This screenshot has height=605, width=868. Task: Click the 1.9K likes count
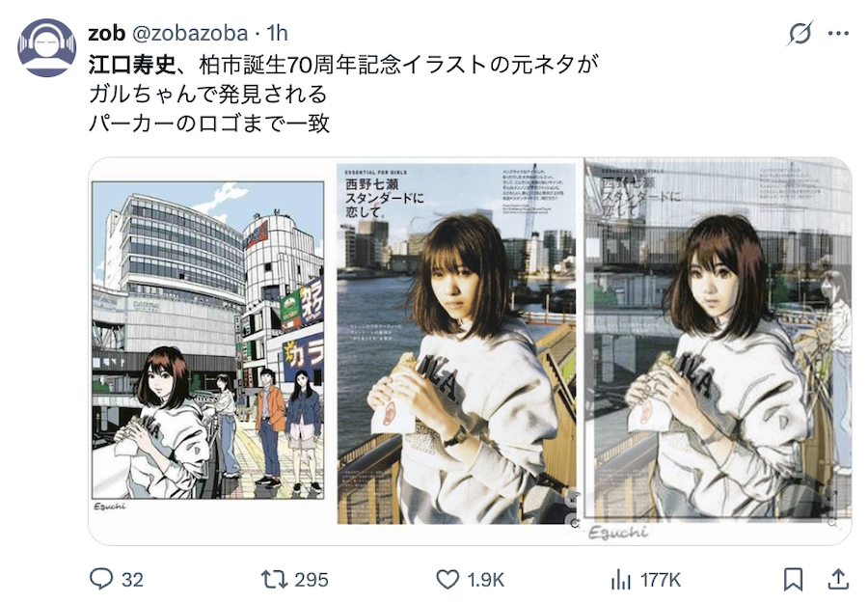point(485,580)
